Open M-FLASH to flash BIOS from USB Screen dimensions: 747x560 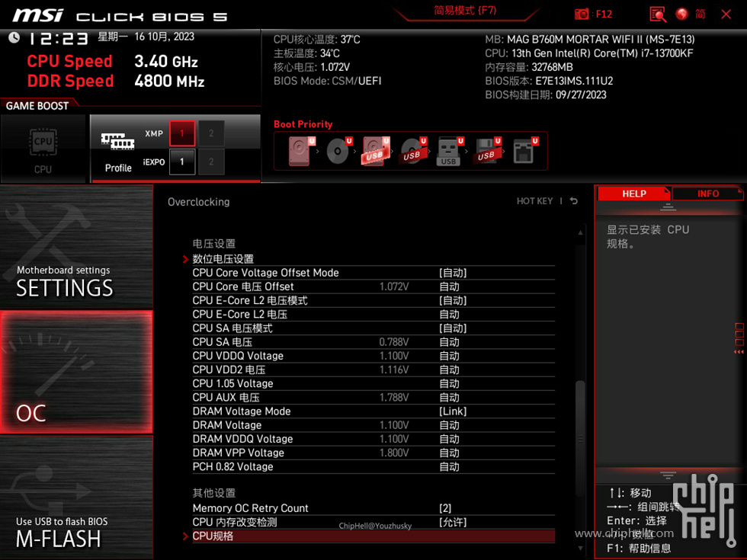[x=76, y=497]
